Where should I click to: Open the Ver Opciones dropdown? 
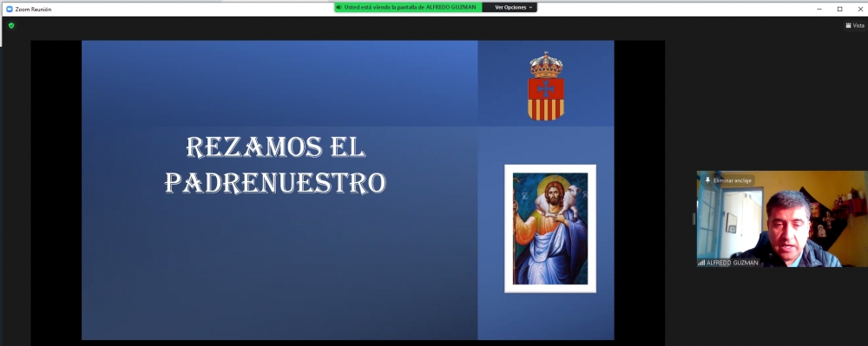pos(514,7)
